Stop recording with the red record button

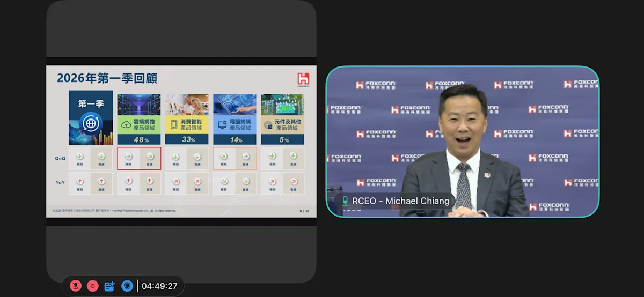tap(92, 286)
